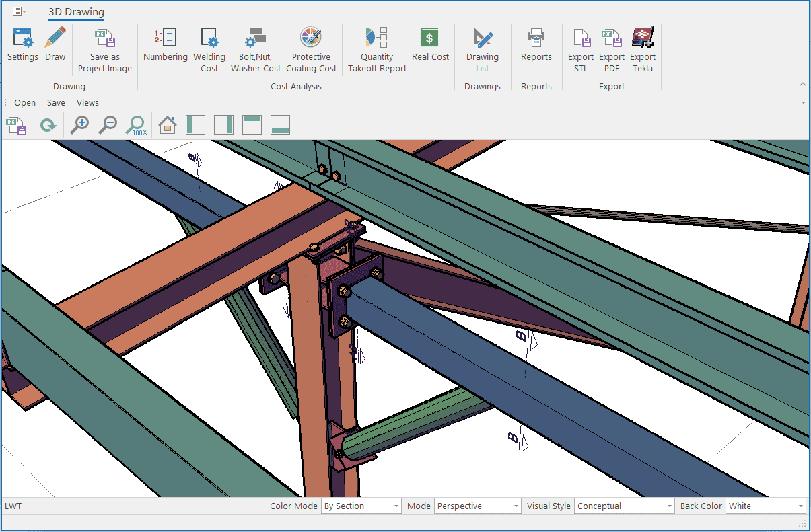Click the Real Cost icon
Image resolution: width=811 pixels, height=532 pixels.
pyautogui.click(x=430, y=39)
